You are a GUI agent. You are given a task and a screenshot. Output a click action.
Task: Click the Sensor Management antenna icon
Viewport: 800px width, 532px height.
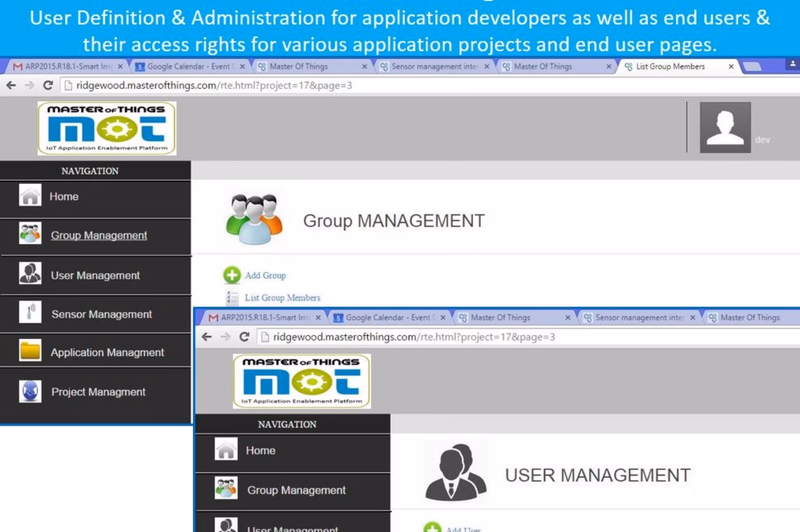point(30,313)
